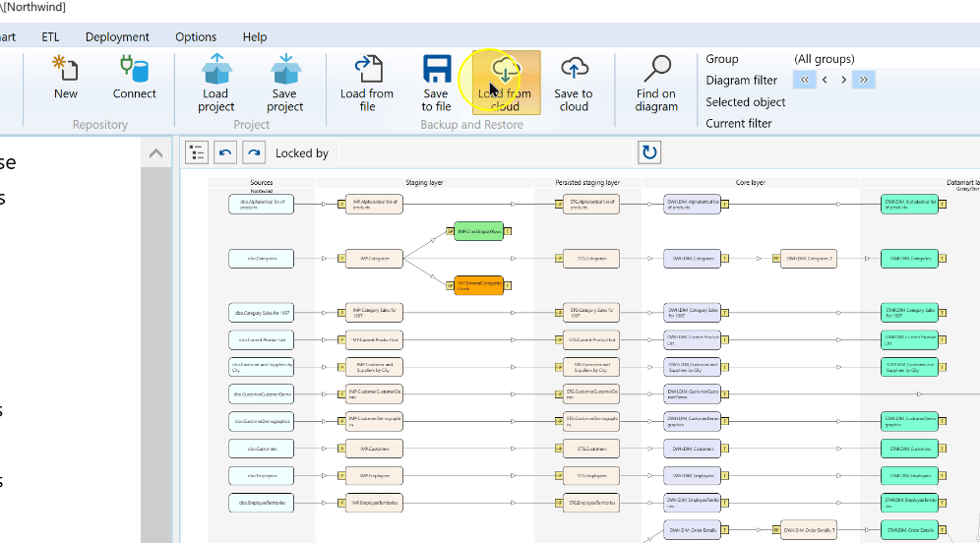Click the Staging layer column header
Screen dimensions: 980x543
point(424,182)
